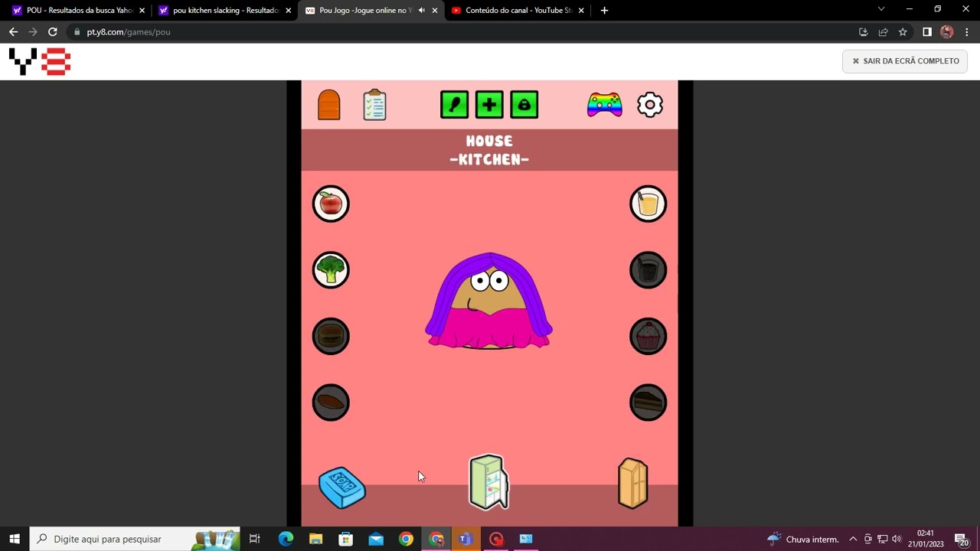Image resolution: width=980 pixels, height=551 pixels.
Task: Pick the greyed-out dark drink cup
Action: 648,270
